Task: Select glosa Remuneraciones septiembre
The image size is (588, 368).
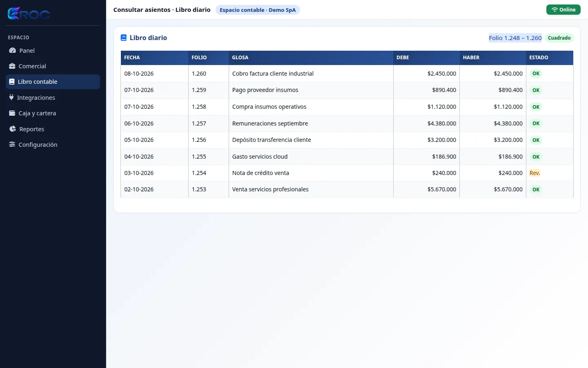Action: point(270,123)
